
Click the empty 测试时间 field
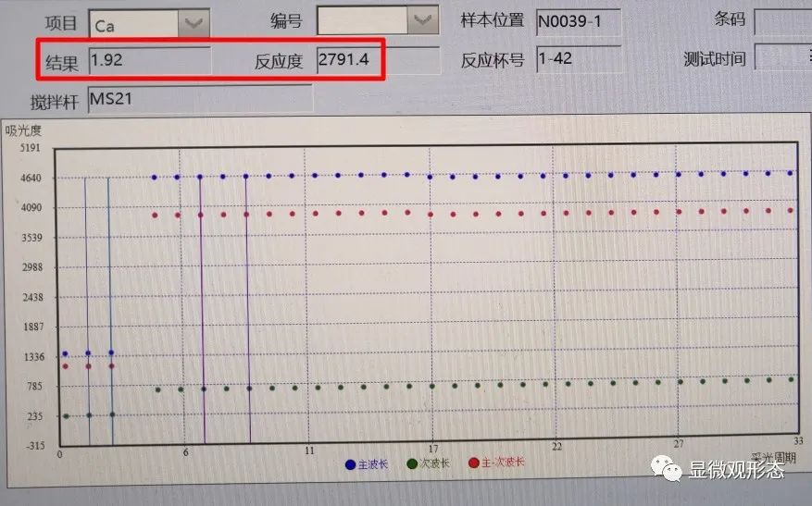(782, 57)
